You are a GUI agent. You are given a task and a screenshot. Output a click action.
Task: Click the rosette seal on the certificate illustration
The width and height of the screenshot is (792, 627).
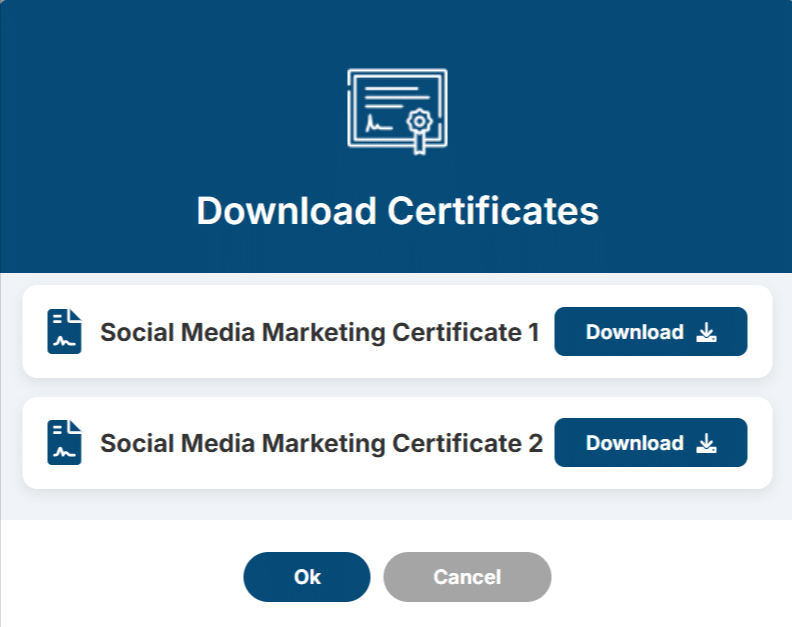click(x=419, y=130)
